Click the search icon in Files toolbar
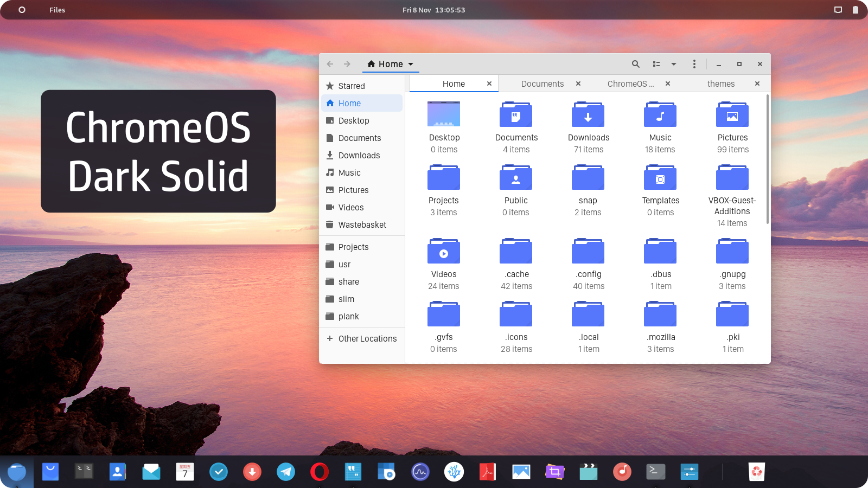The width and height of the screenshot is (868, 488). click(635, 64)
